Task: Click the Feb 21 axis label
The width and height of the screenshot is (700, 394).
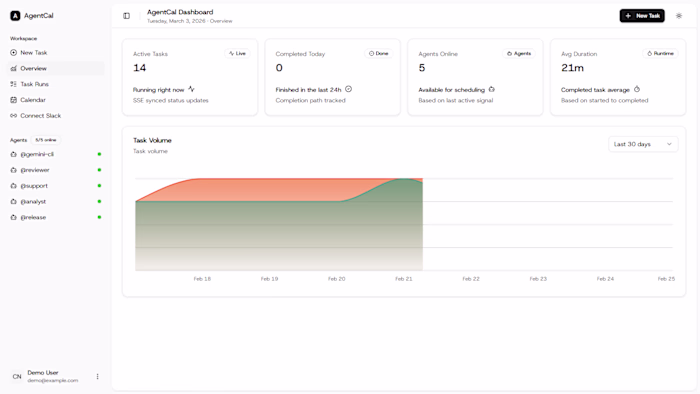Action: tap(404, 279)
